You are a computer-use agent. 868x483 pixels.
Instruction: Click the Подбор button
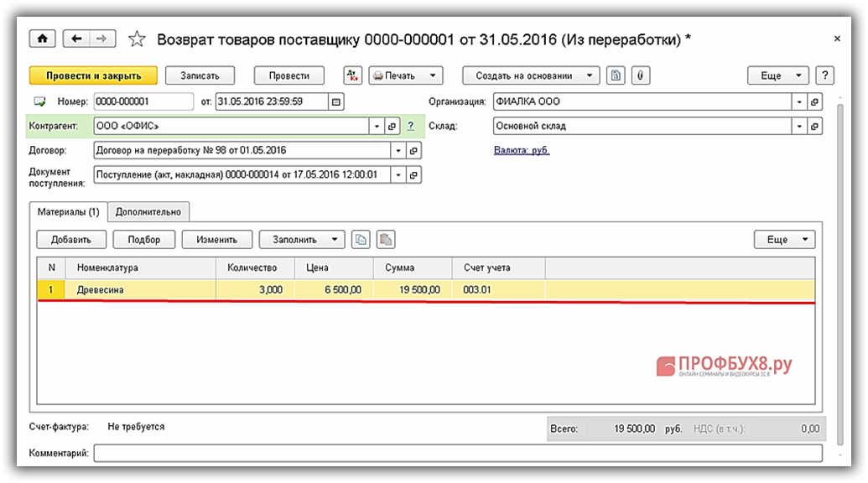pos(144,240)
